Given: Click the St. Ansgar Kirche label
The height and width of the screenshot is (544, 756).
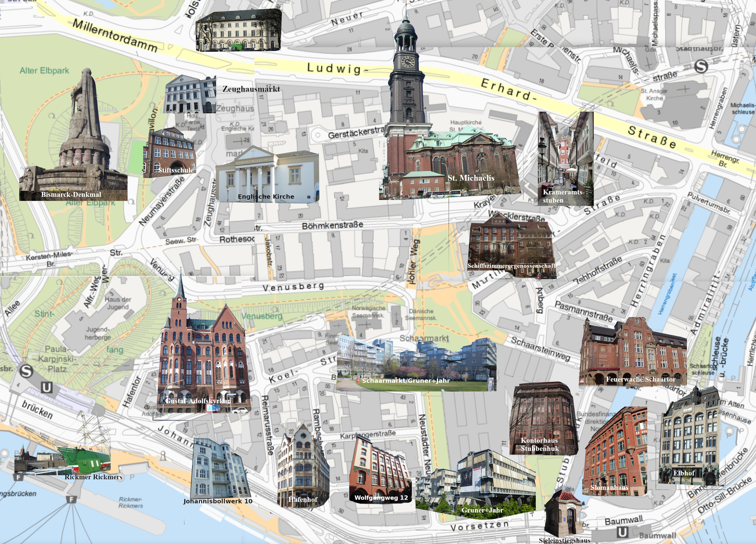Looking at the screenshot, I should point(654,94).
